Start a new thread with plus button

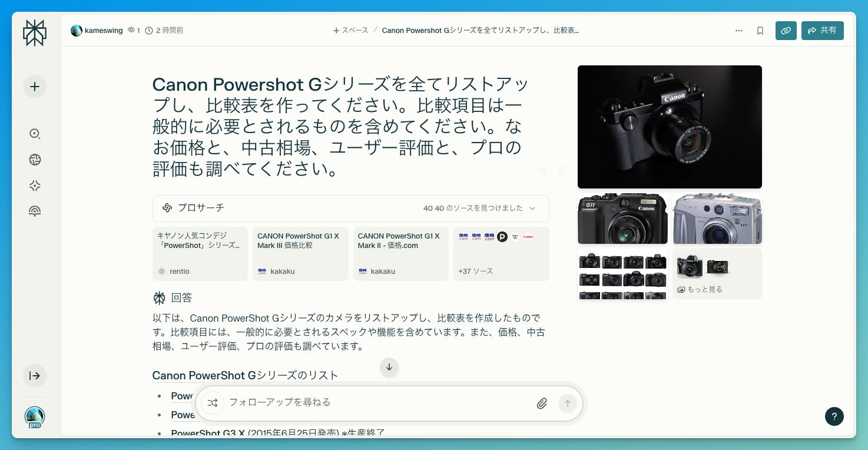click(35, 87)
